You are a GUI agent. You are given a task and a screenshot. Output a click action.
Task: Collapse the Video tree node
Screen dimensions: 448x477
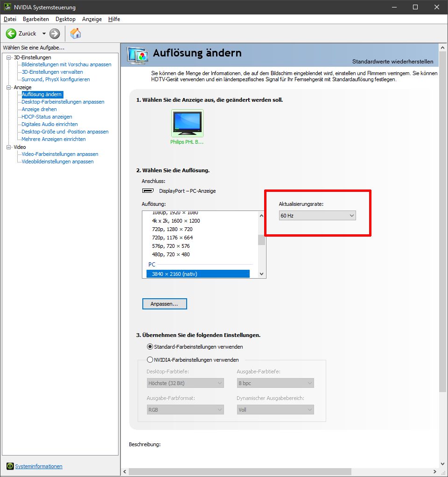point(8,147)
